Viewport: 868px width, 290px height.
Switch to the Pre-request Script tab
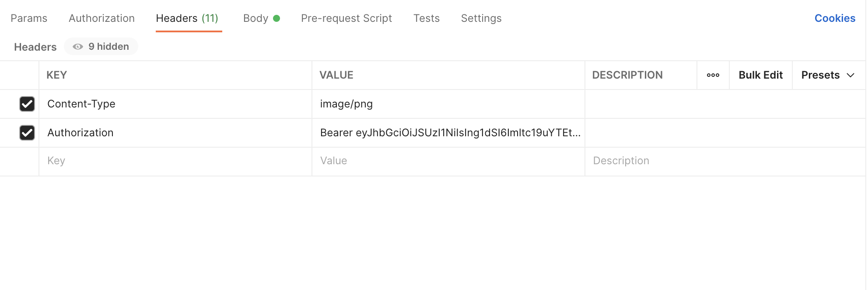[346, 18]
